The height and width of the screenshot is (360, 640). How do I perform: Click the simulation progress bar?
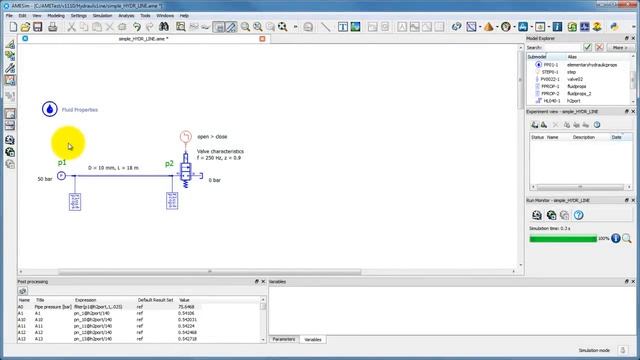tap(563, 239)
